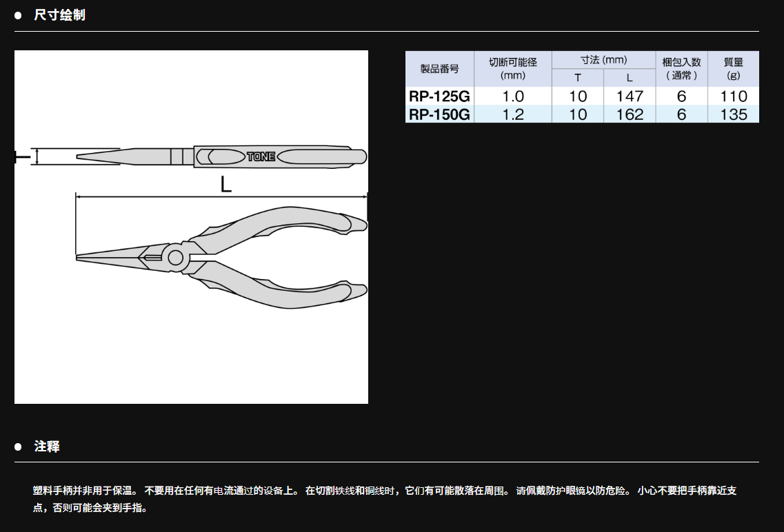The height and width of the screenshot is (532, 784).
Task: Click the 質量 (g) column header
Action: [x=733, y=68]
